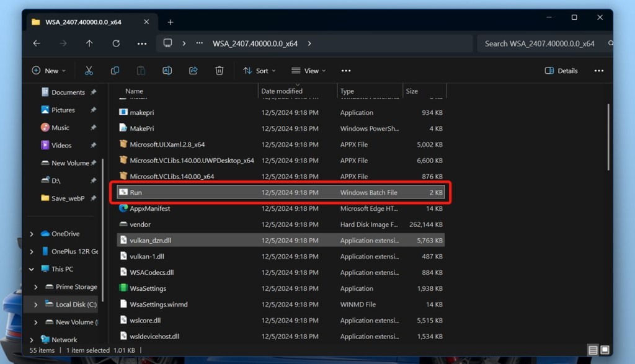This screenshot has width=635, height=364.
Task: Click the WSA_2407.40000.0.0_x64 breadcrumb
Action: 255,43
